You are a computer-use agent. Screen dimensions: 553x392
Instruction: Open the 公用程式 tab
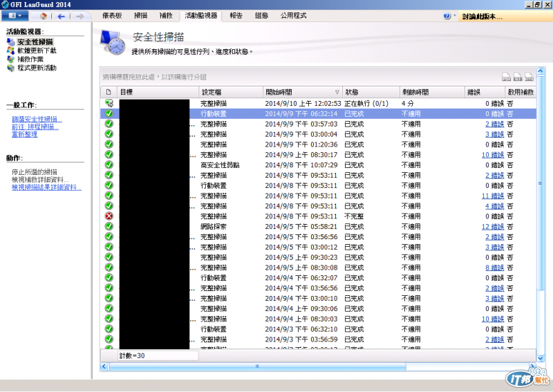tap(293, 15)
